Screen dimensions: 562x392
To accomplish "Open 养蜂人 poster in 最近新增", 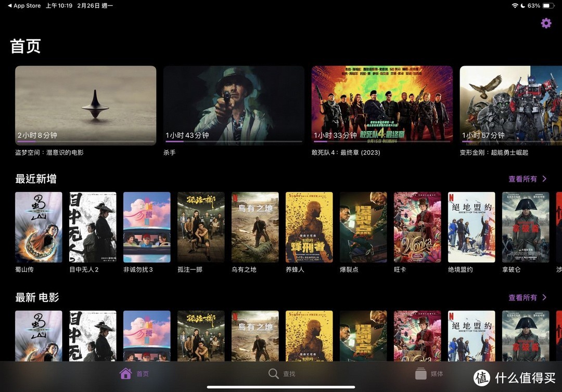I will [309, 227].
